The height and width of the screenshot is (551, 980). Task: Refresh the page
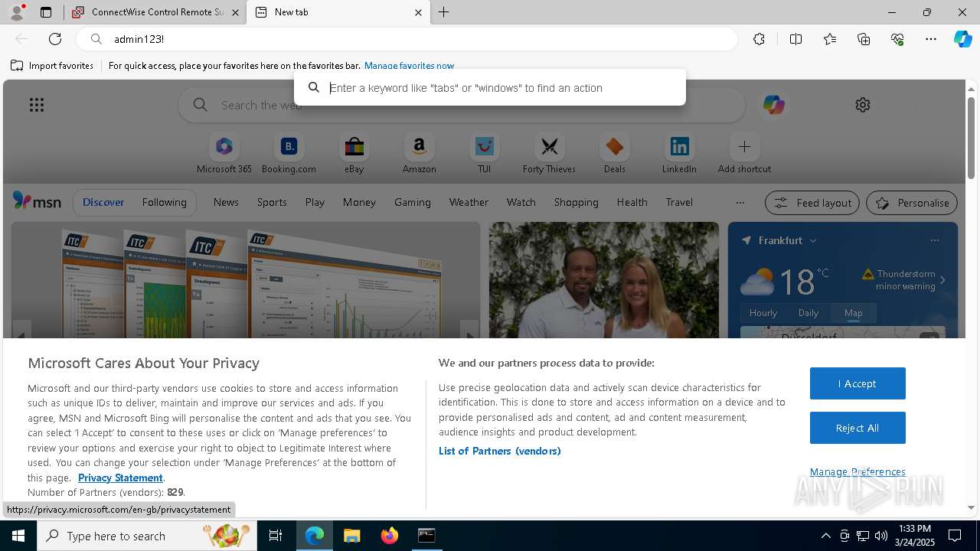[x=55, y=39]
